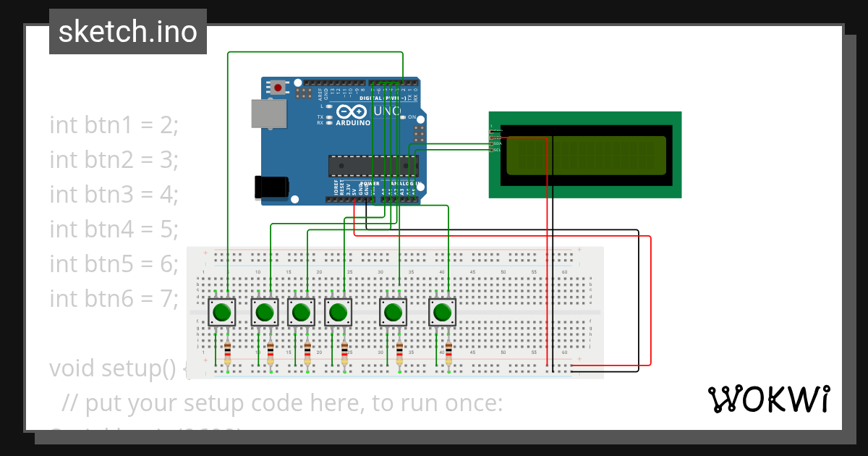Click the SDA pin on the LCD
The width and height of the screenshot is (868, 456).
(x=490, y=143)
